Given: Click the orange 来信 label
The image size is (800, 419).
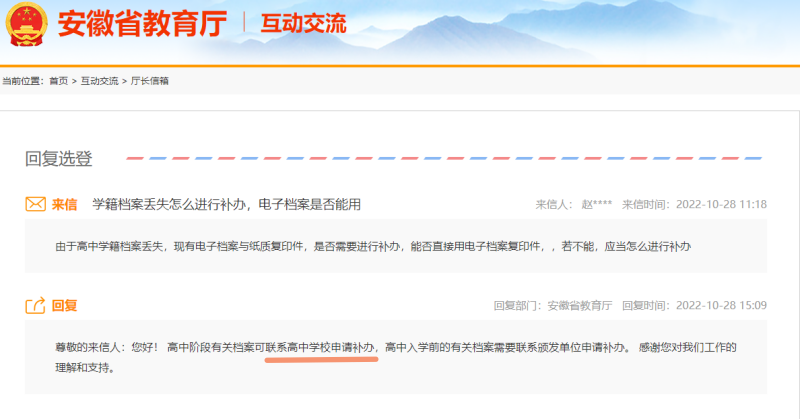Looking at the screenshot, I should click(64, 205).
